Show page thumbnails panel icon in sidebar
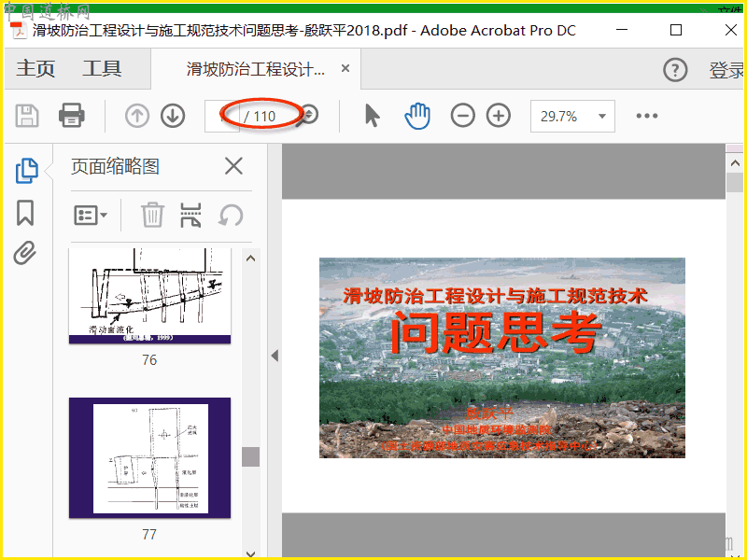 27,171
